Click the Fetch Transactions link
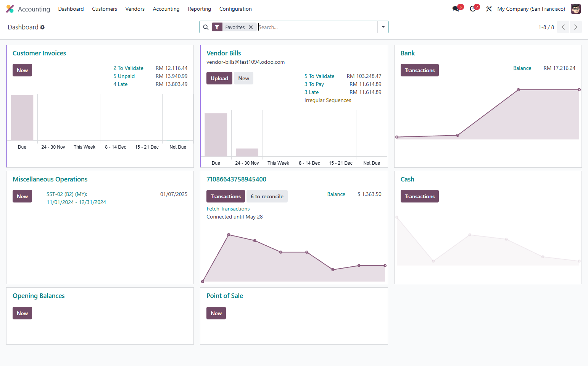This screenshot has height=366, width=588. (228, 209)
